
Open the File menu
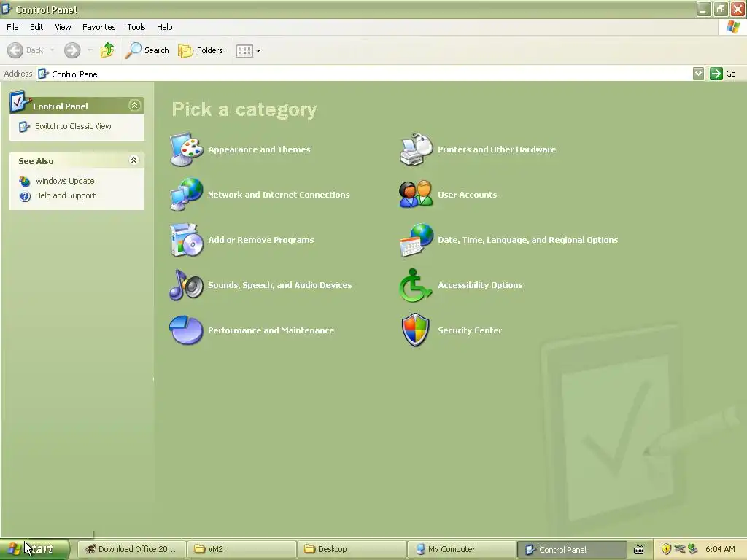12,27
